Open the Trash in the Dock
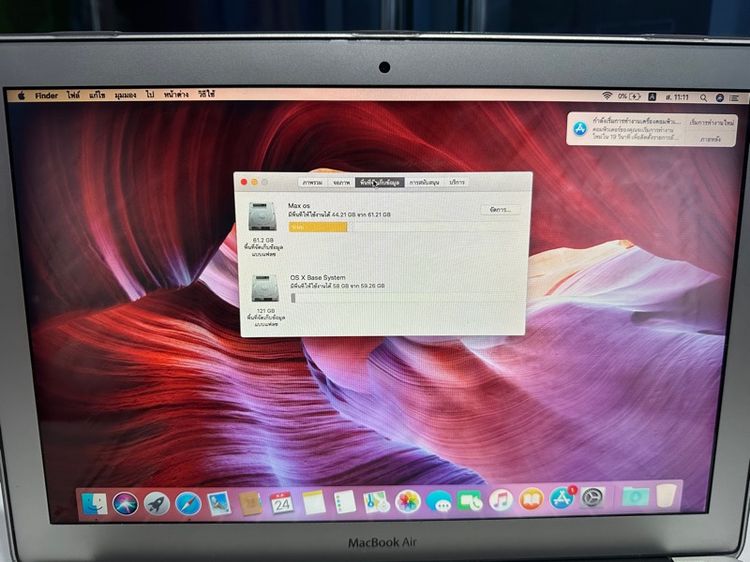Screen dimensions: 750x562 click(666, 496)
